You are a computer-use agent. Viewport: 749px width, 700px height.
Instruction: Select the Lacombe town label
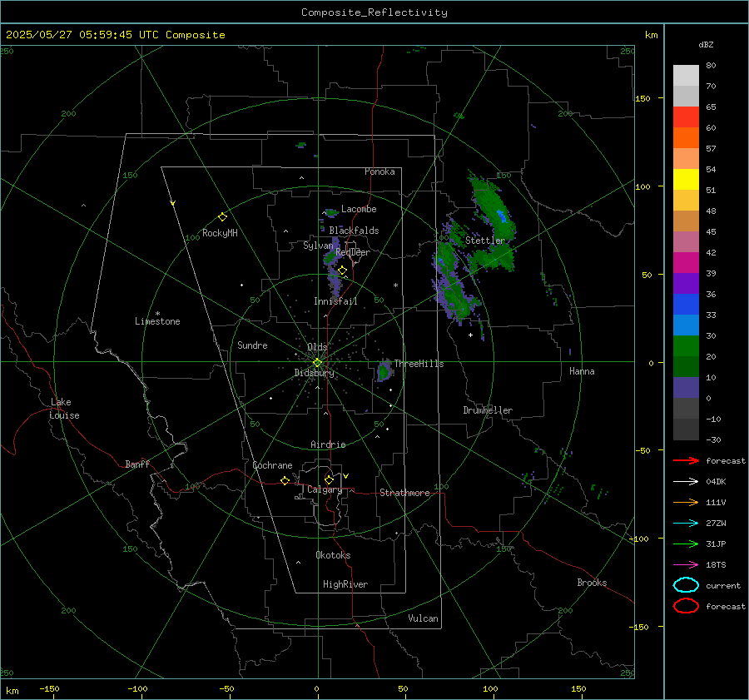359,209
